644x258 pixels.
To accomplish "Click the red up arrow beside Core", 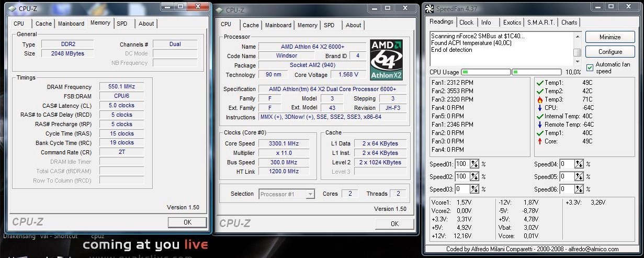I will coord(540,141).
